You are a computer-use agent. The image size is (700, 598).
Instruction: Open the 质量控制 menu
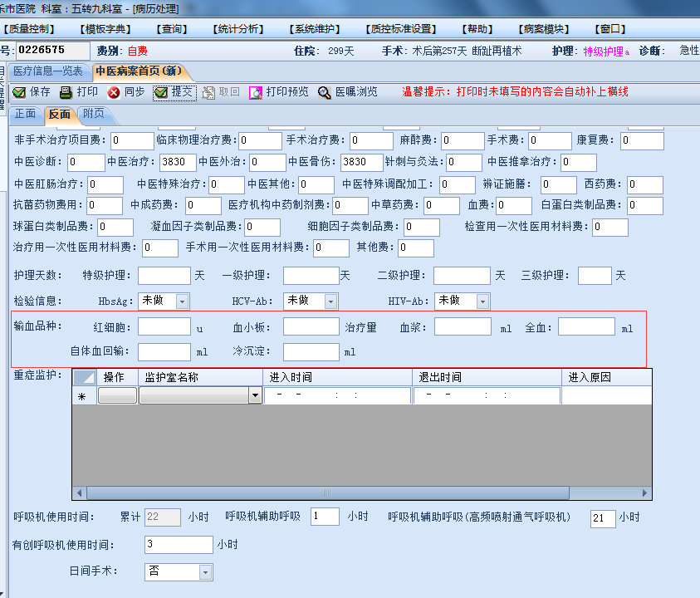click(28, 29)
